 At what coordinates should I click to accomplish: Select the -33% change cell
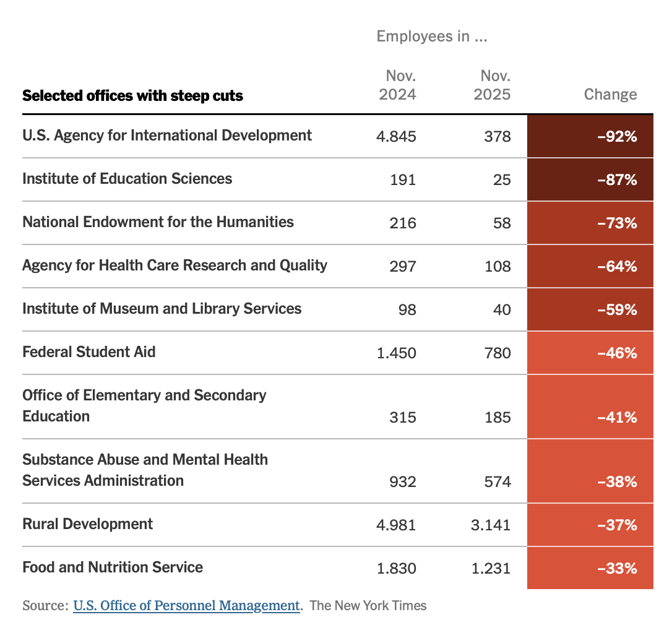point(590,567)
